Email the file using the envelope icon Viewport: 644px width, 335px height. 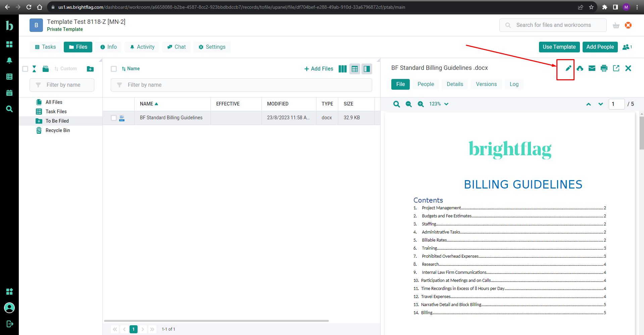coord(592,68)
